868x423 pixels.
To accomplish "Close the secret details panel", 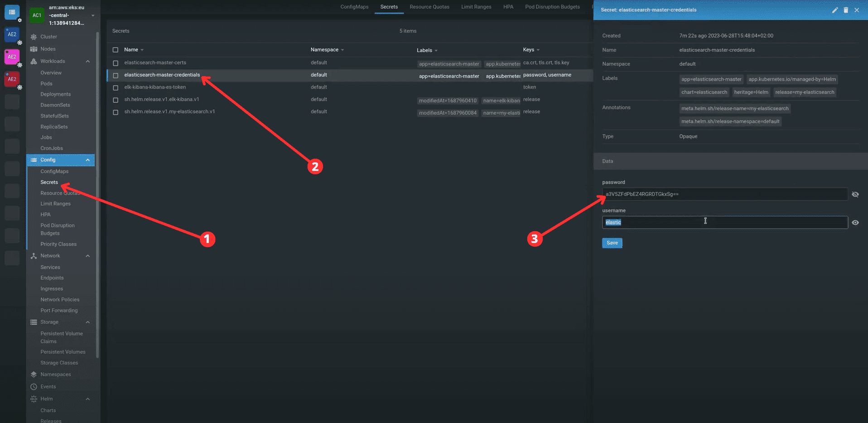I will tap(857, 10).
